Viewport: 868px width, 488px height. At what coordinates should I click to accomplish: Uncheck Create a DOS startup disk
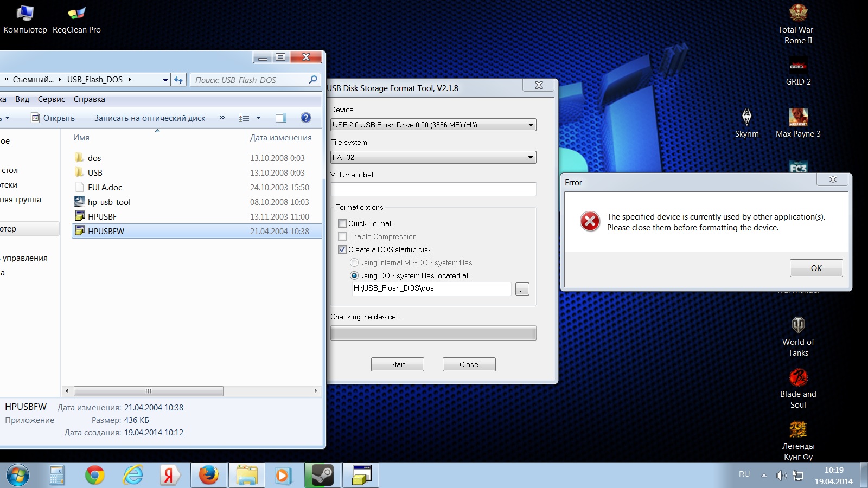tap(342, 249)
